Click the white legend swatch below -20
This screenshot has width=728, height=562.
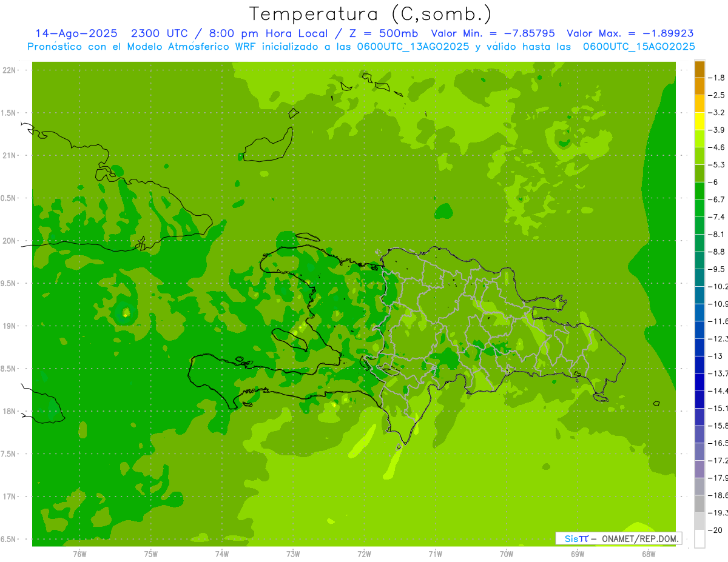point(699,538)
